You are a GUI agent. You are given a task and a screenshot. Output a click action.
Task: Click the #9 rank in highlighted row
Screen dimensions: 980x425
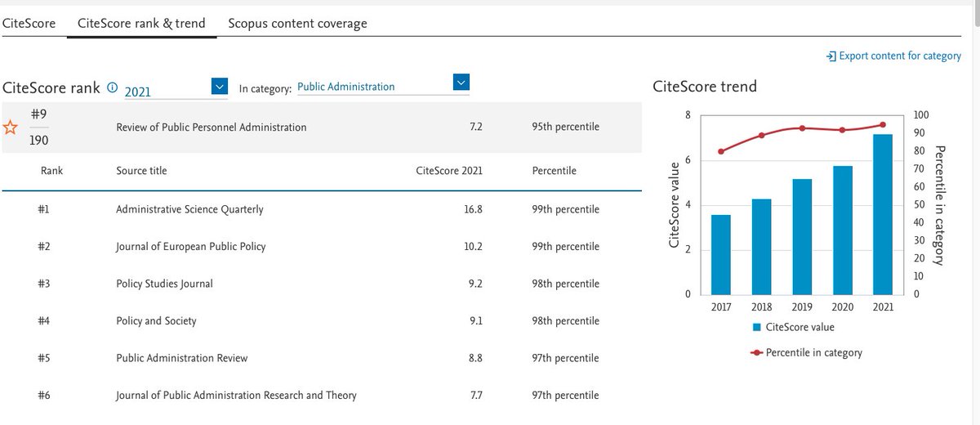[38, 116]
